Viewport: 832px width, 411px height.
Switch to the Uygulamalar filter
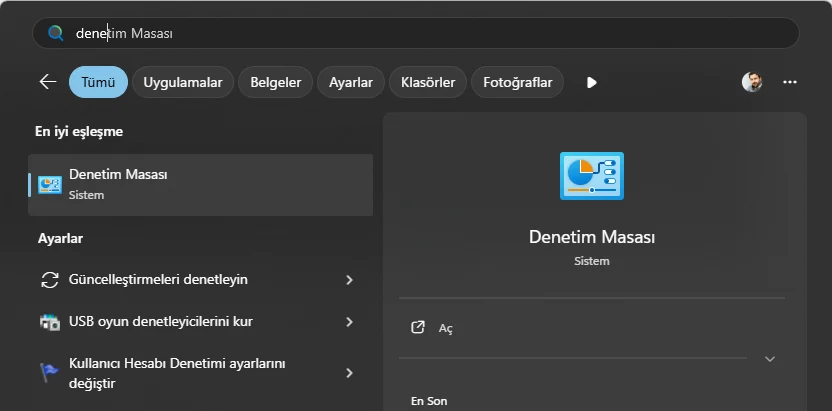[x=183, y=82]
